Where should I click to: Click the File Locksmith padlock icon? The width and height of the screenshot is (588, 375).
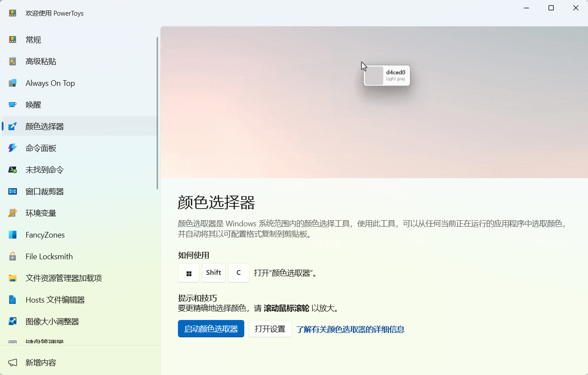(13, 257)
